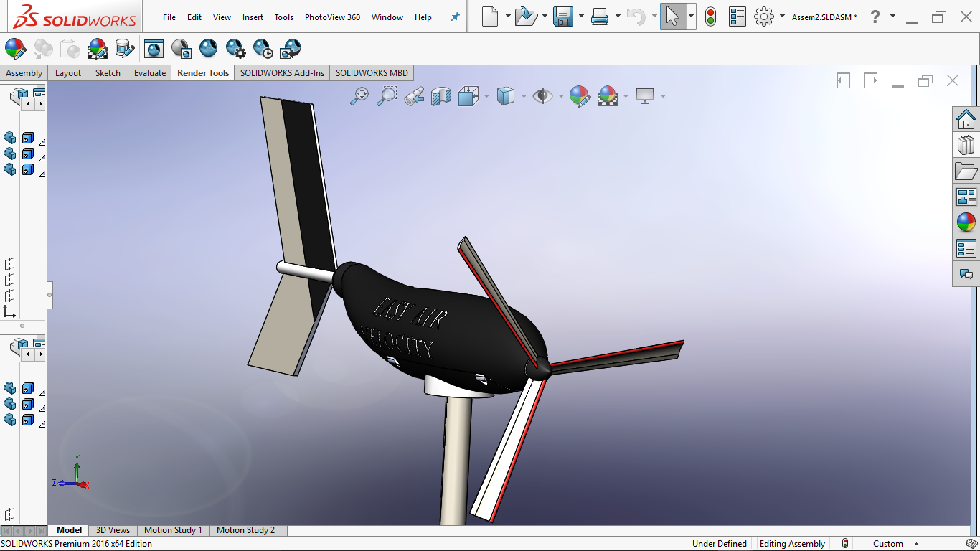This screenshot has height=551, width=980.
Task: Toggle Section View tool
Action: point(441,96)
